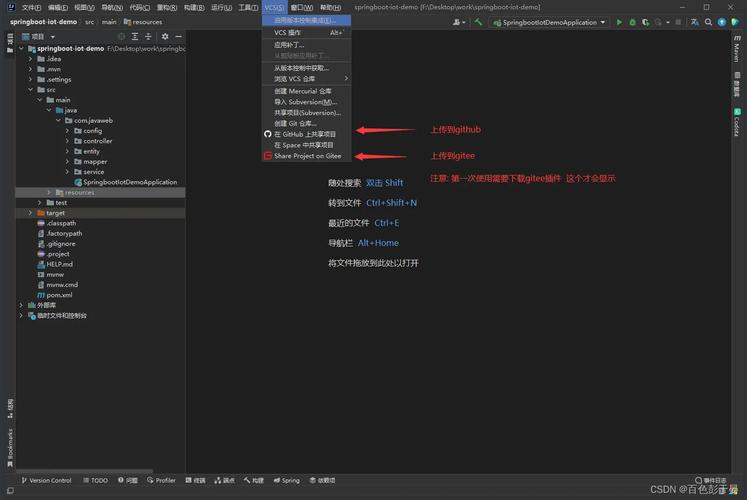Collapse the src folder
The width and height of the screenshot is (747, 500).
coord(30,90)
